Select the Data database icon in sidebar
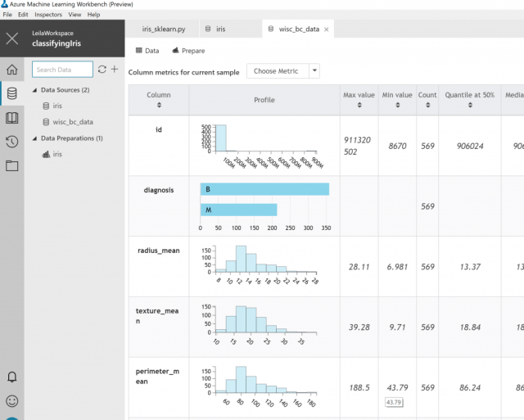The width and height of the screenshot is (524, 420). [12, 93]
